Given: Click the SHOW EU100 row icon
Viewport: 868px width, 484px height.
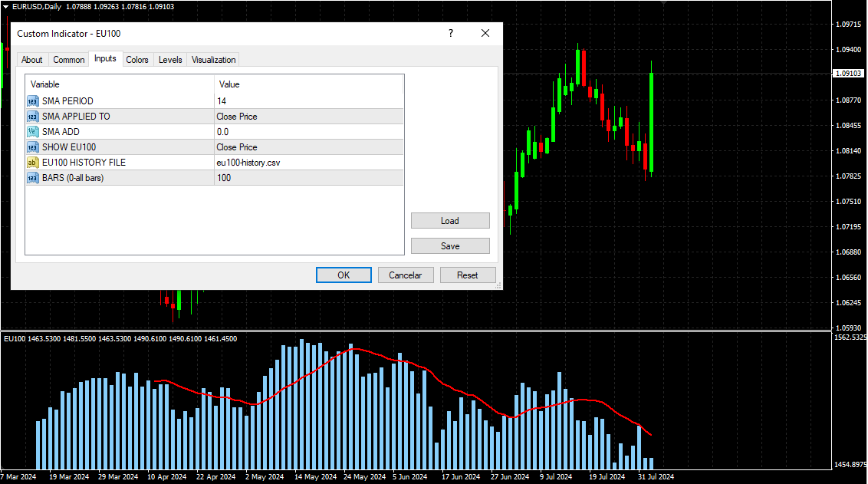Looking at the screenshot, I should [33, 147].
